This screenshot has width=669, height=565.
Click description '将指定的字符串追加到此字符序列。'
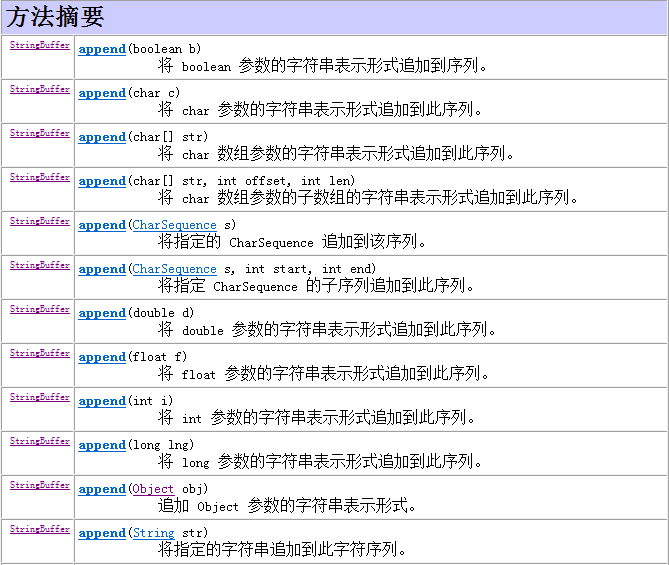click(282, 550)
